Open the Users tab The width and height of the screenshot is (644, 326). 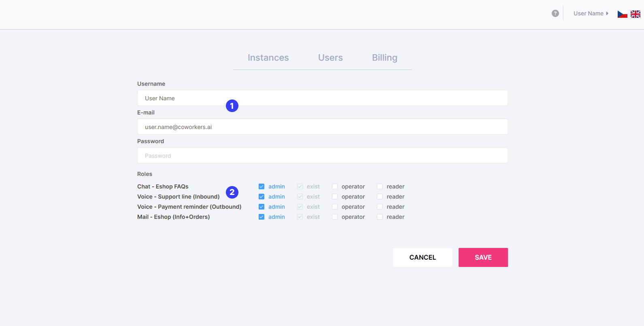[x=330, y=58]
